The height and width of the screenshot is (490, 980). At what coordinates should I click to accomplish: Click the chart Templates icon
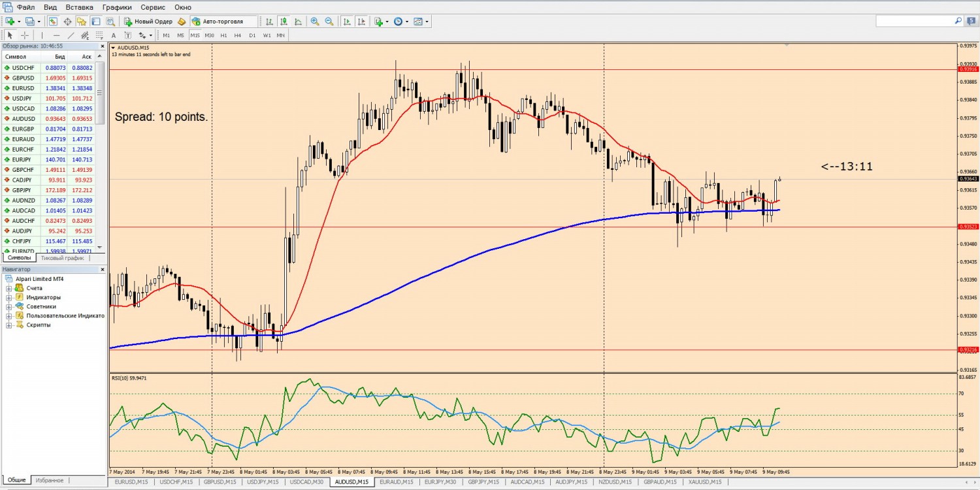[x=418, y=22]
